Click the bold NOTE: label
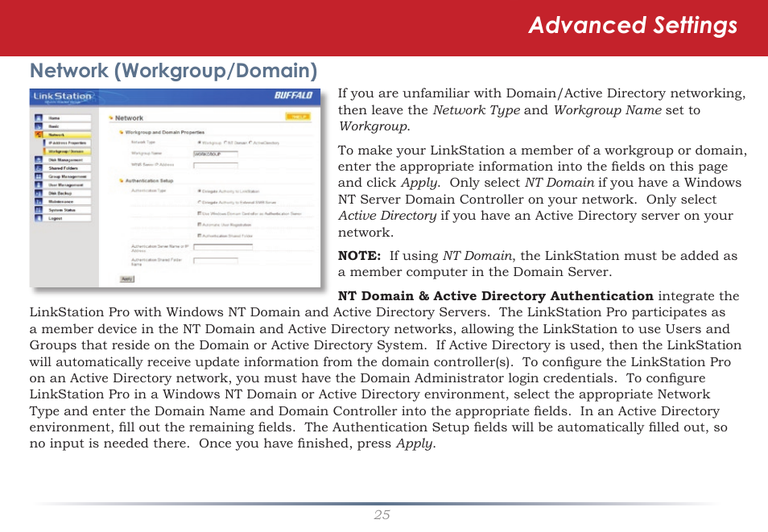Screen dimensions: 768x532 coord(359,256)
